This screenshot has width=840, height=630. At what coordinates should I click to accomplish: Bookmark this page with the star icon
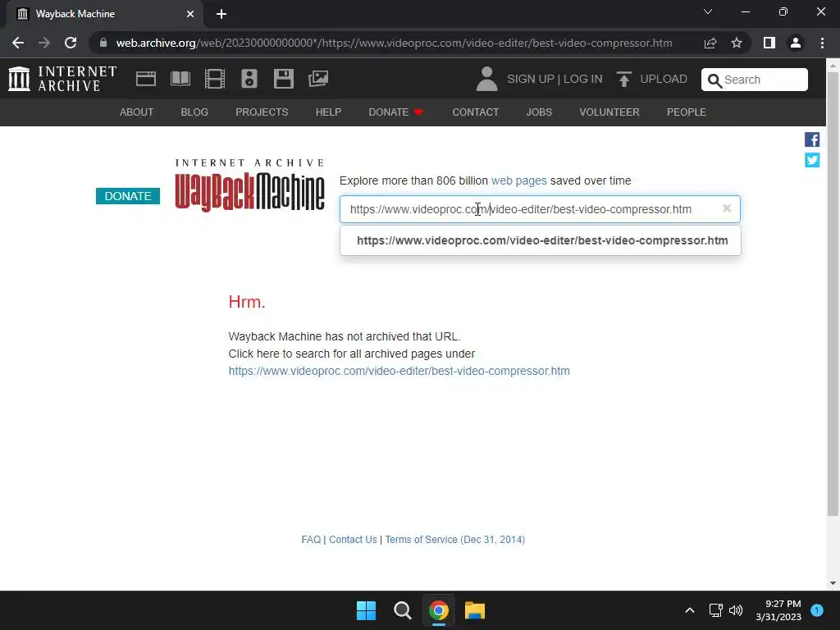(737, 43)
